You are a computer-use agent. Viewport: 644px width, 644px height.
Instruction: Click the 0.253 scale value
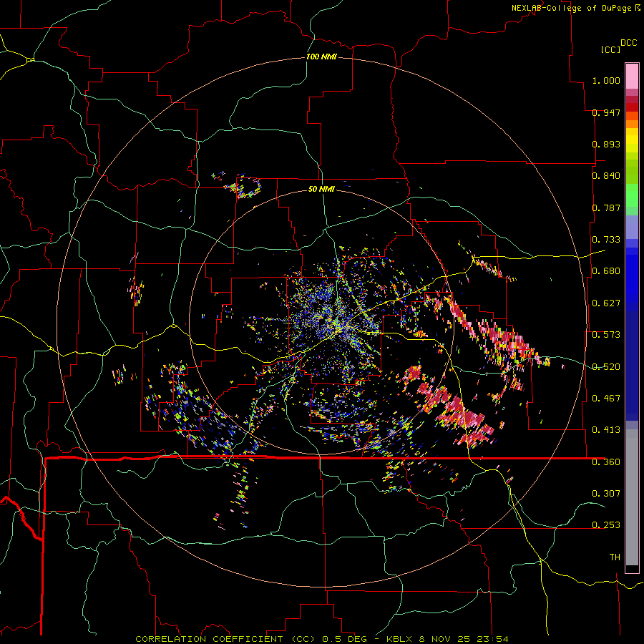point(606,525)
